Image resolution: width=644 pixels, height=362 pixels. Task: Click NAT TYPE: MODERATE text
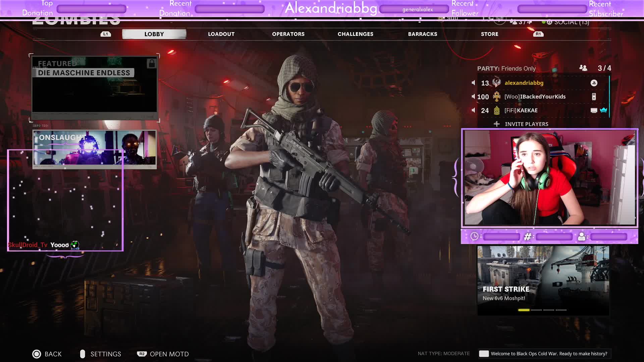[x=443, y=354]
